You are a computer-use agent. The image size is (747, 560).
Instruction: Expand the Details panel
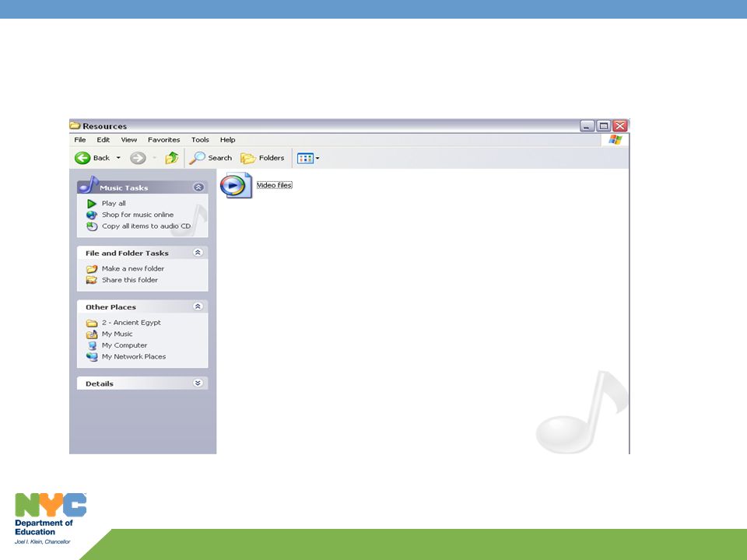click(x=198, y=383)
